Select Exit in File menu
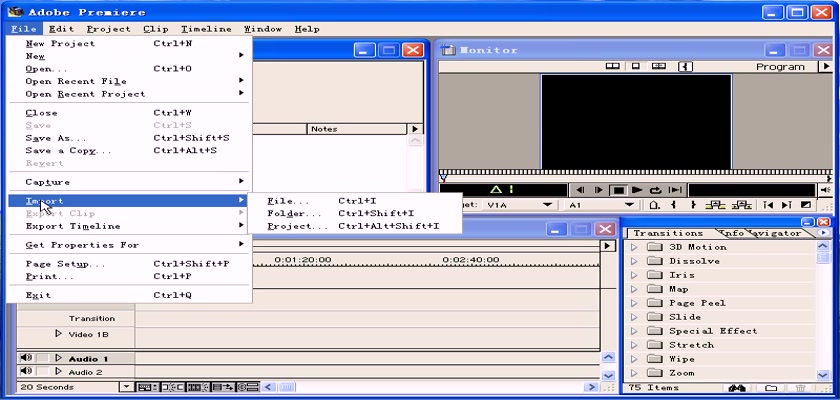Viewport: 840px width, 400px height. point(130,295)
